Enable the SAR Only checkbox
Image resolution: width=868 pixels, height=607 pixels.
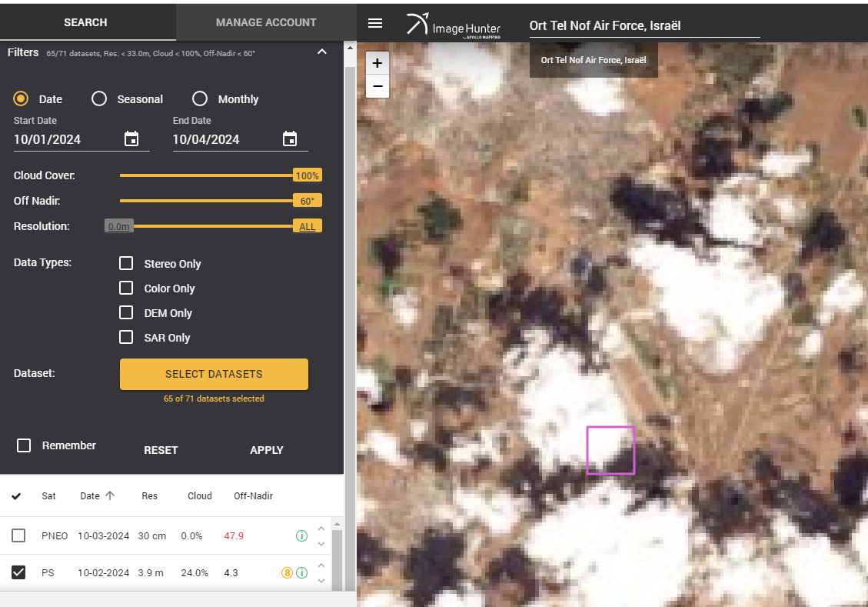tap(126, 337)
